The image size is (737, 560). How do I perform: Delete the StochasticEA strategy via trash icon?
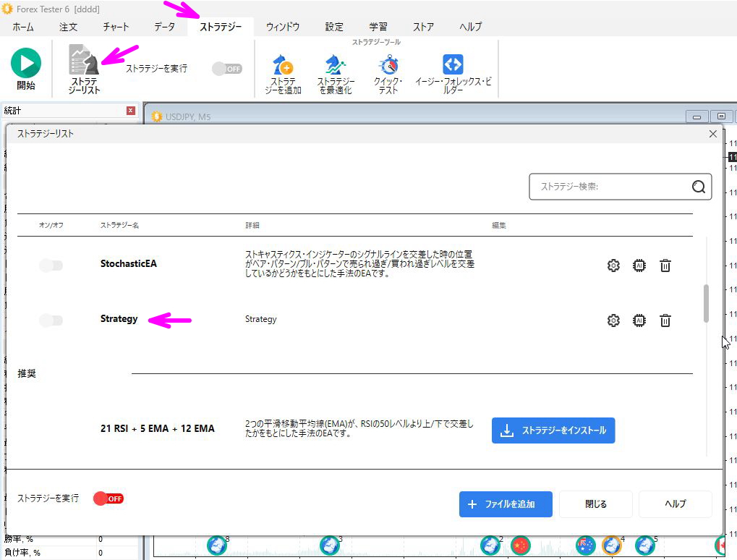tap(665, 266)
